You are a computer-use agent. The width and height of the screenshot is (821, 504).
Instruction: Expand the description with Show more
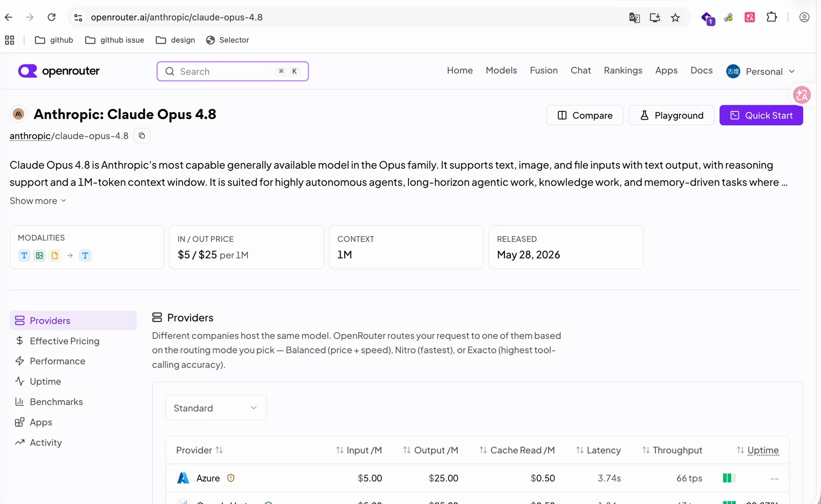coord(38,201)
